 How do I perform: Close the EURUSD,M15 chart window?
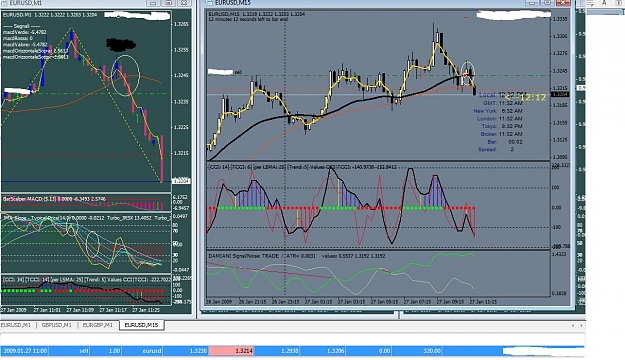tap(563, 3)
